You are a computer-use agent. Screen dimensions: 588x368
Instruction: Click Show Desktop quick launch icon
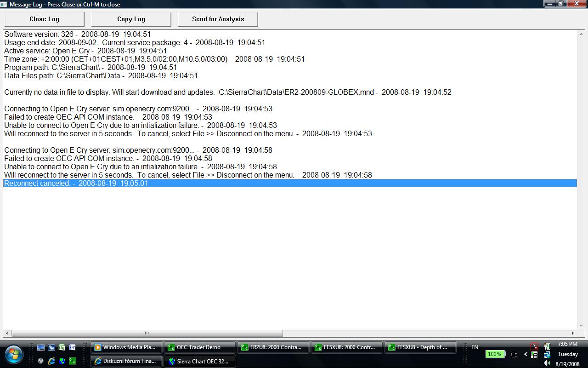tap(41, 347)
